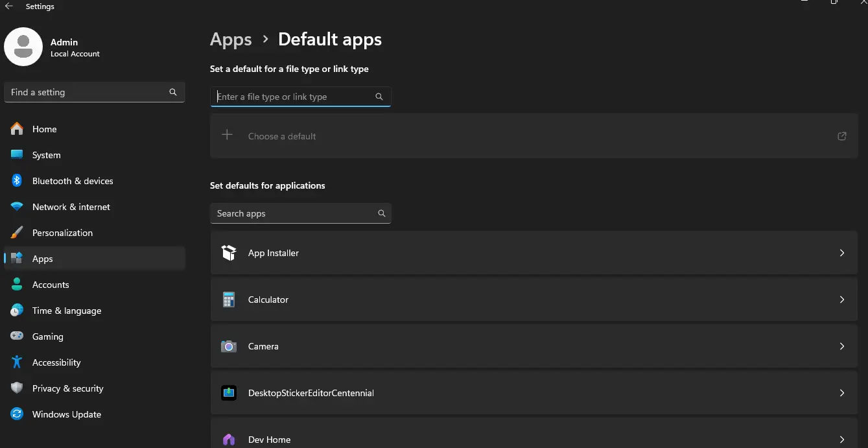
Task: Click the plus icon beside Choose a default
Action: [x=227, y=136]
